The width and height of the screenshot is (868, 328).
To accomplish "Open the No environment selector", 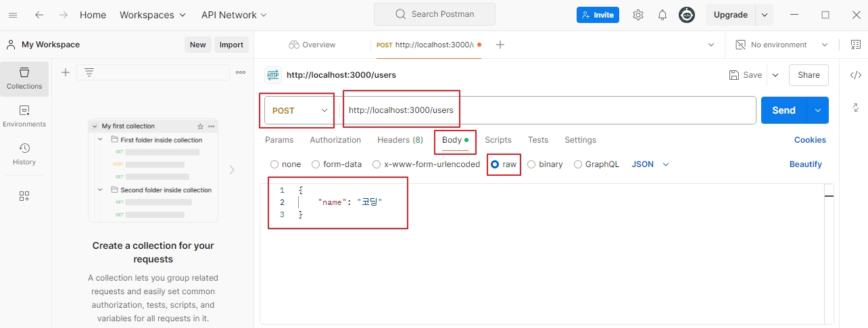I will point(781,45).
